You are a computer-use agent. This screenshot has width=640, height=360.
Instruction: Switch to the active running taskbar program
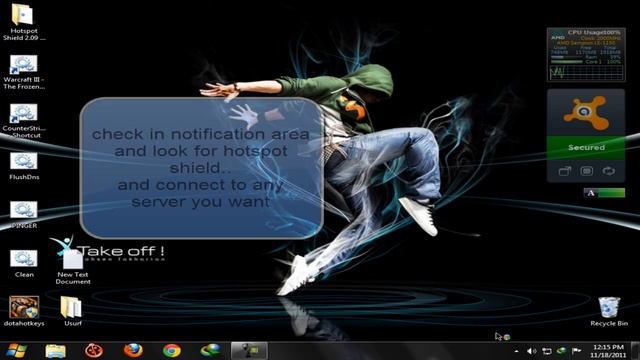point(249,351)
